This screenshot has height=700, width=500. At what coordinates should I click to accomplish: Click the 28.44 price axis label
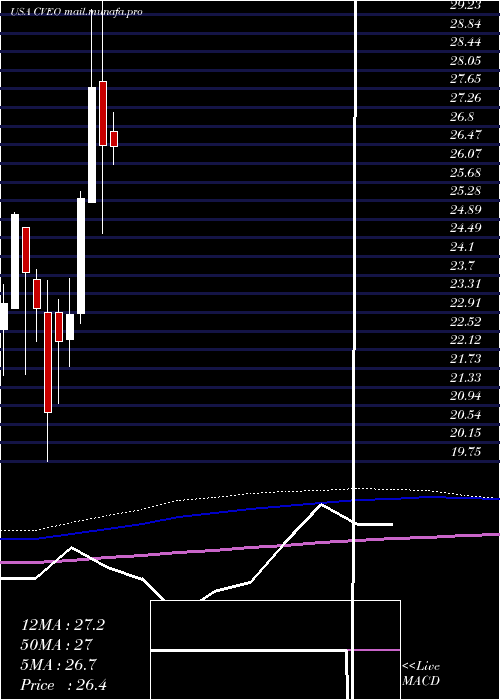(x=465, y=42)
